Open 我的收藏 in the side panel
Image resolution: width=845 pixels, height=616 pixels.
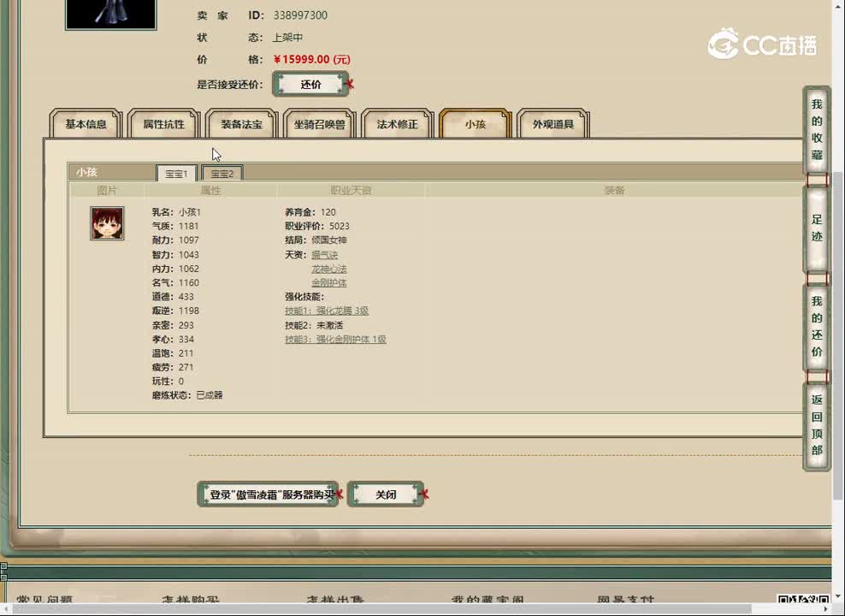(817, 129)
